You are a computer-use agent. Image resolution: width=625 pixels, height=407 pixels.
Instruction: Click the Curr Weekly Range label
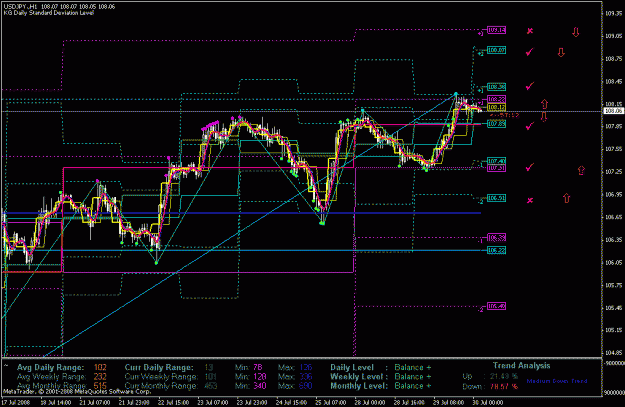(x=161, y=377)
